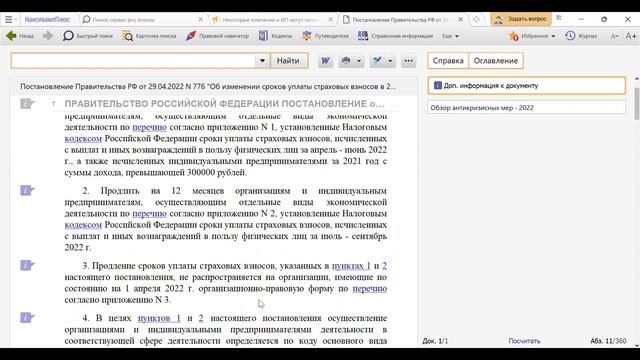This screenshot has width=640, height=360.
Task: Open dropdown arrow beside hamburger menu
Action: (16, 20)
